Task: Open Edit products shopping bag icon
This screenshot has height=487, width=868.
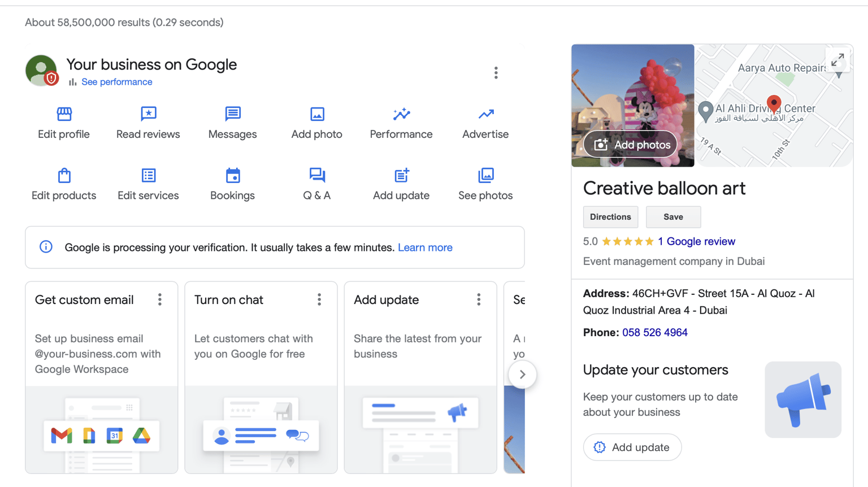Action: pos(64,175)
